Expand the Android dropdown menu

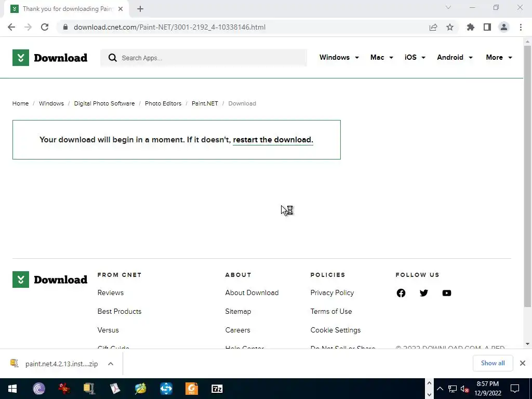point(455,57)
